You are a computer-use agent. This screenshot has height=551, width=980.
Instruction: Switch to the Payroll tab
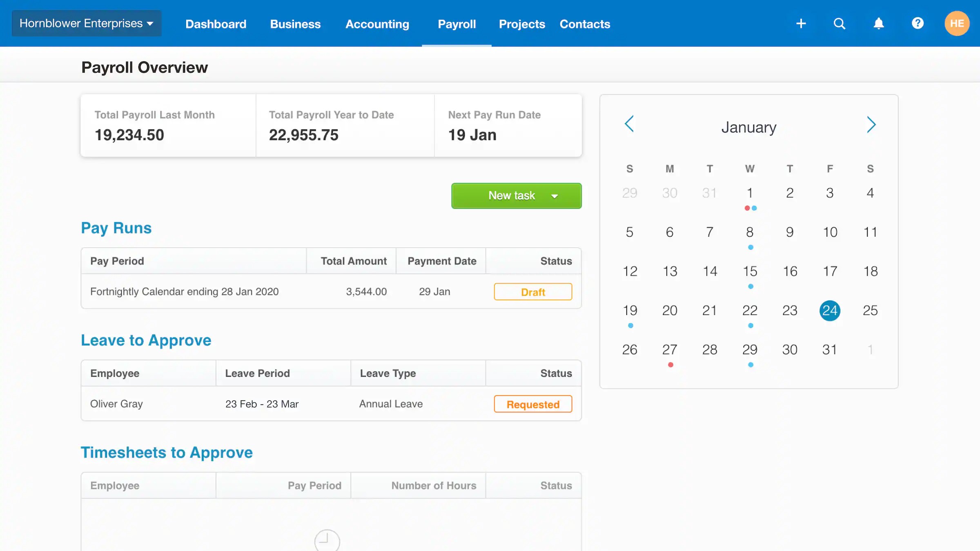tap(457, 24)
